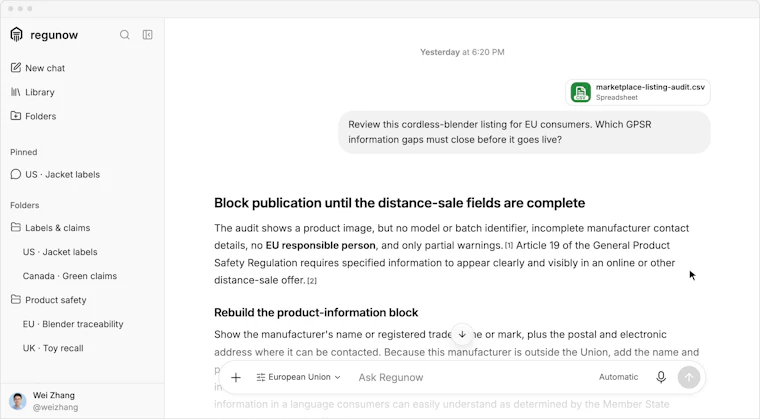Open the Wei Zhang account name
The image size is (760, 419).
54,395
